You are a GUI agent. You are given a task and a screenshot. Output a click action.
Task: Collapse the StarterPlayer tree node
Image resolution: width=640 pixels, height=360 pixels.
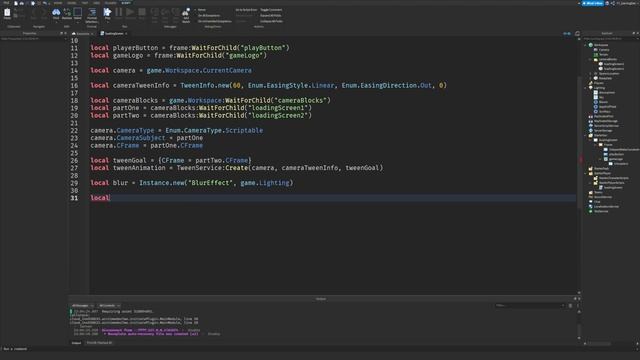point(586,173)
